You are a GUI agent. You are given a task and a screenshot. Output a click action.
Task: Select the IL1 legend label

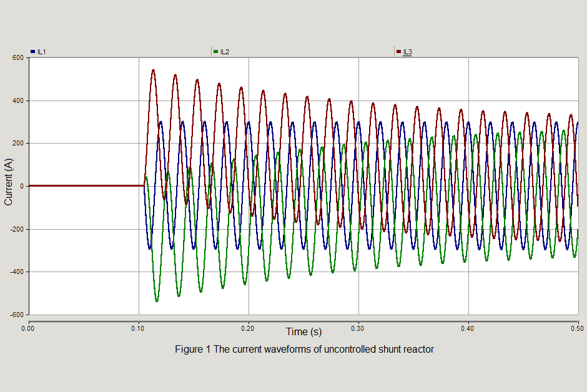click(42, 51)
